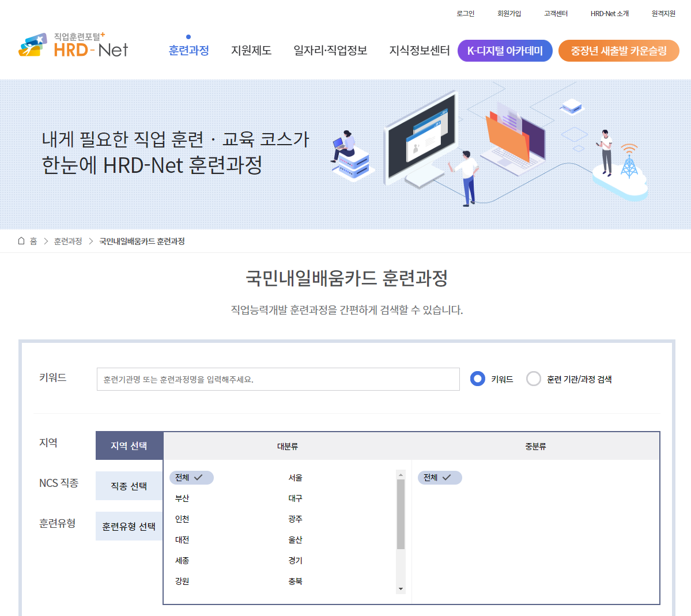Image resolution: width=691 pixels, height=616 pixels.
Task: Click the 중장년 새출발 카운슬링 button
Action: (x=619, y=51)
